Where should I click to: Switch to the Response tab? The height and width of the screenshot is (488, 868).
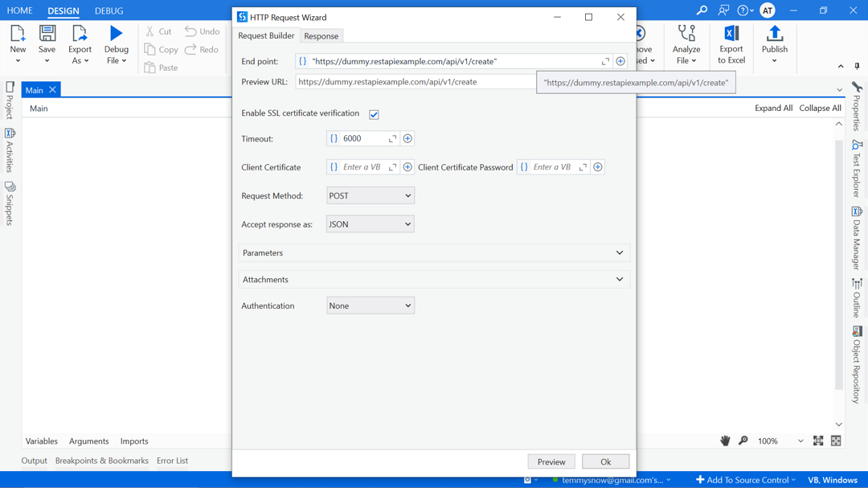(321, 36)
